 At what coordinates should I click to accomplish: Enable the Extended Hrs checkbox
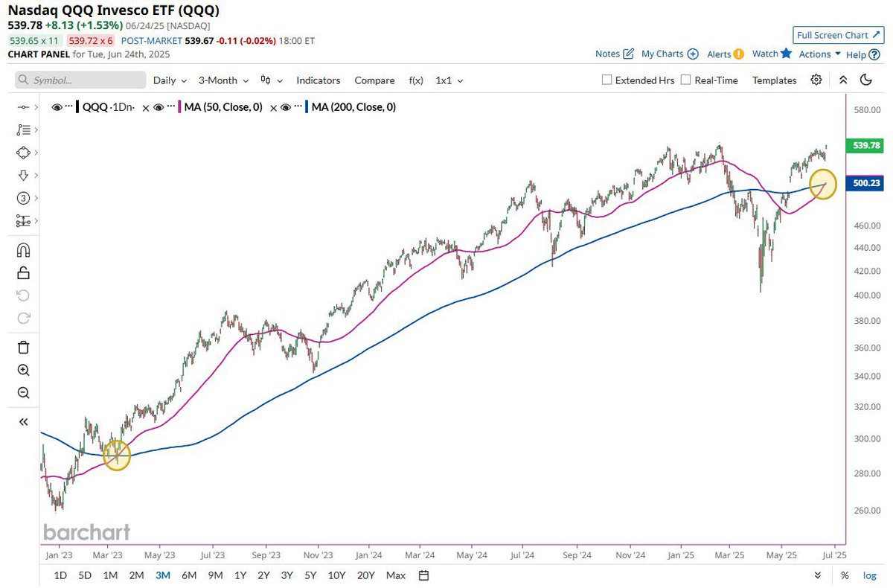coord(606,80)
